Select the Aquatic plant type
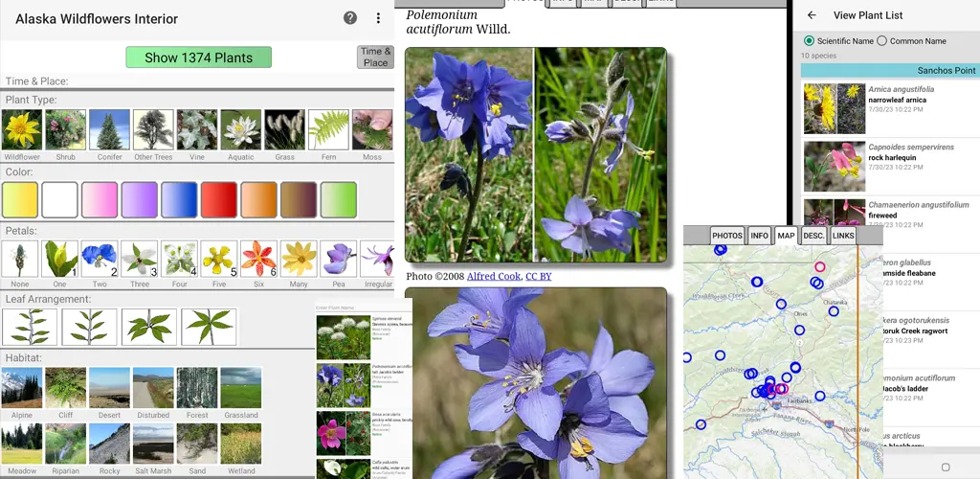 (x=240, y=129)
